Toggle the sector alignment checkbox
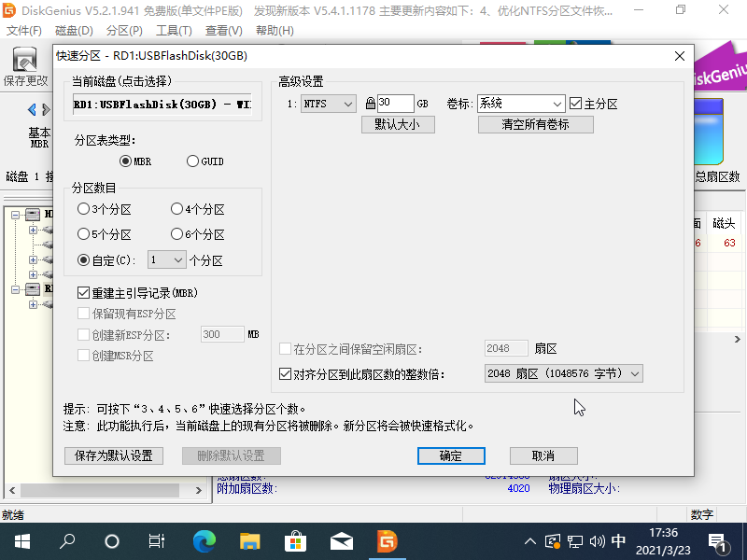The image size is (747, 560). click(x=285, y=373)
